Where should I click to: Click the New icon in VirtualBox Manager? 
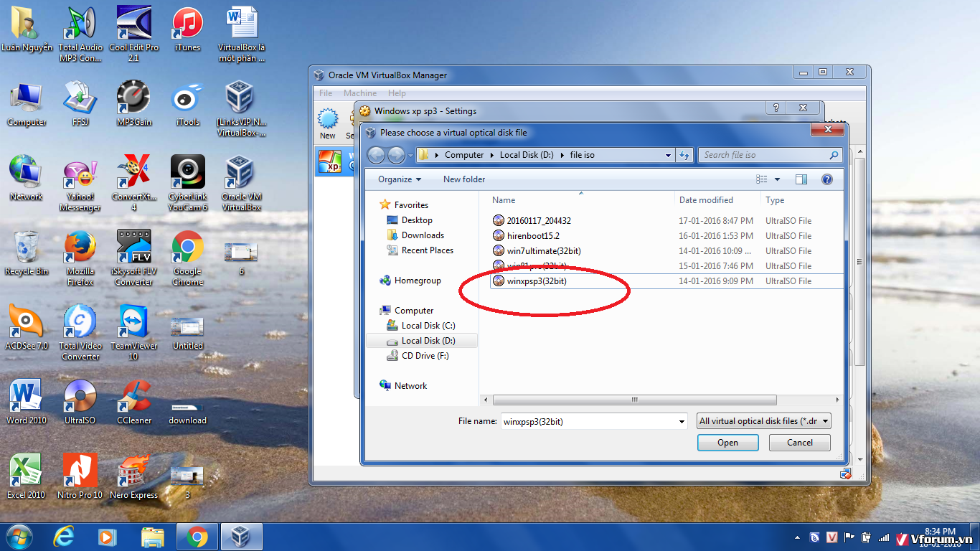[x=328, y=123]
